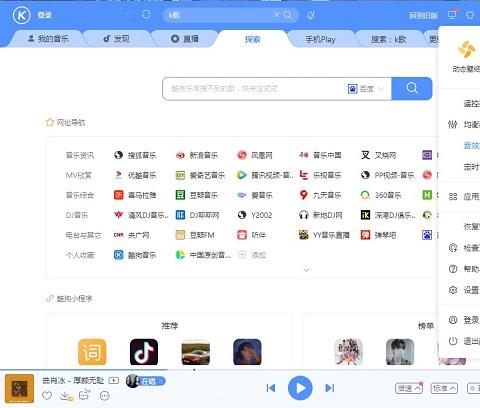Clear the top search box with X
The image size is (480, 408).
point(277,15)
